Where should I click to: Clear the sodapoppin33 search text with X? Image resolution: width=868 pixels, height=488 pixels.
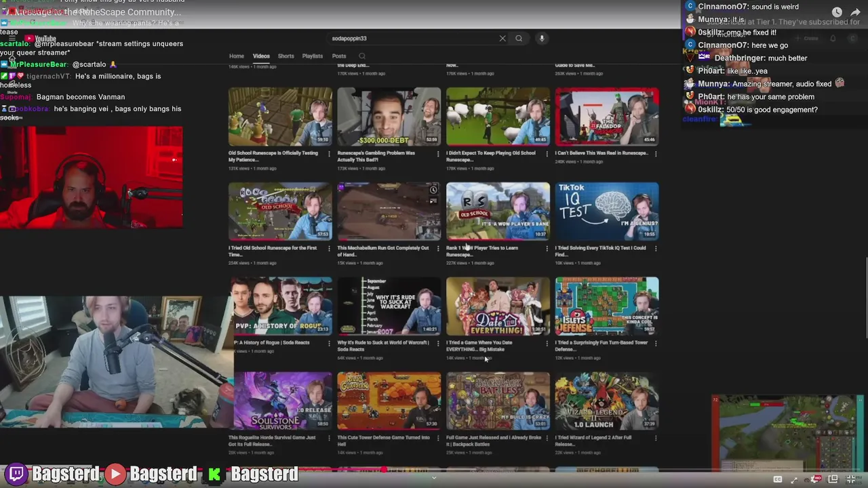click(502, 39)
